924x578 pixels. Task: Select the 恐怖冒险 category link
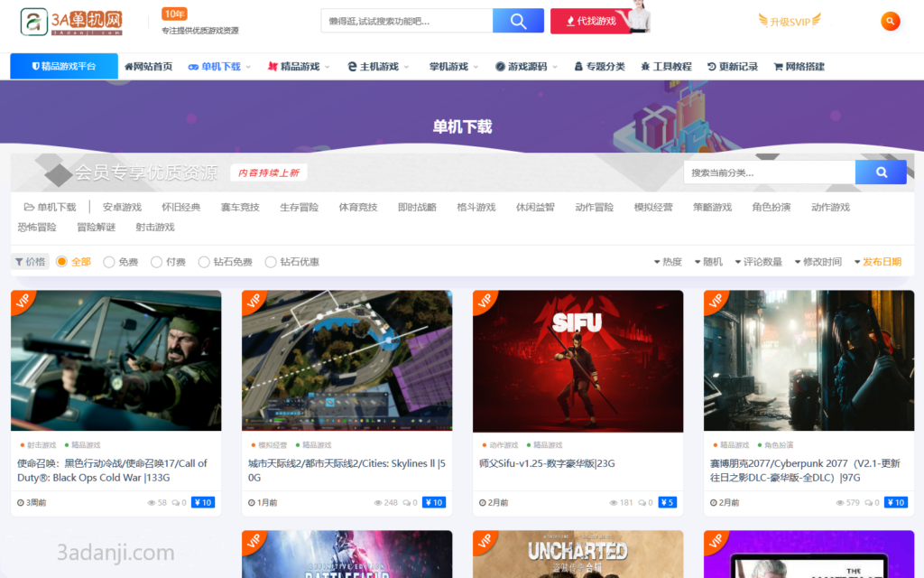(37, 227)
